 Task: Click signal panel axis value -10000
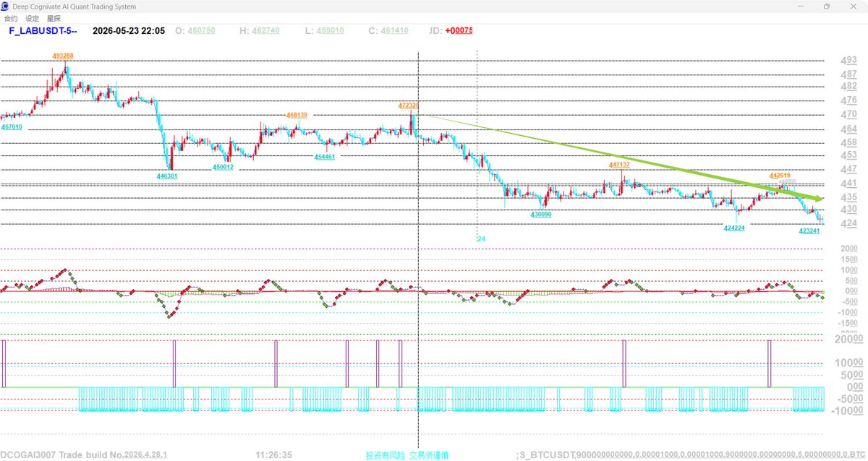coord(846,410)
